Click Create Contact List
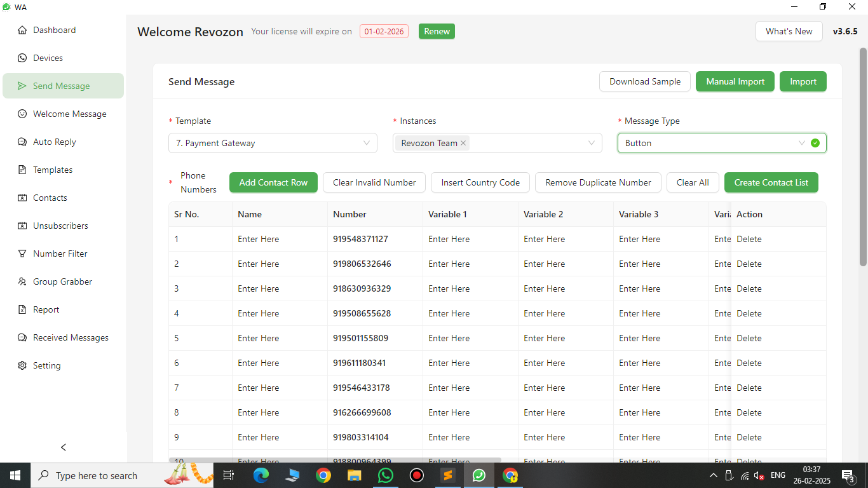 [x=771, y=182]
